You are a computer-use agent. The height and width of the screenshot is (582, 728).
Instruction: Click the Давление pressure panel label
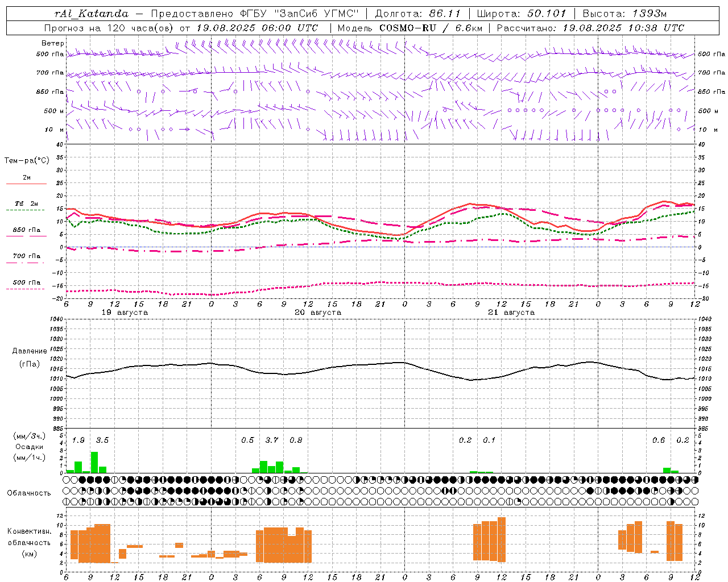click(30, 351)
